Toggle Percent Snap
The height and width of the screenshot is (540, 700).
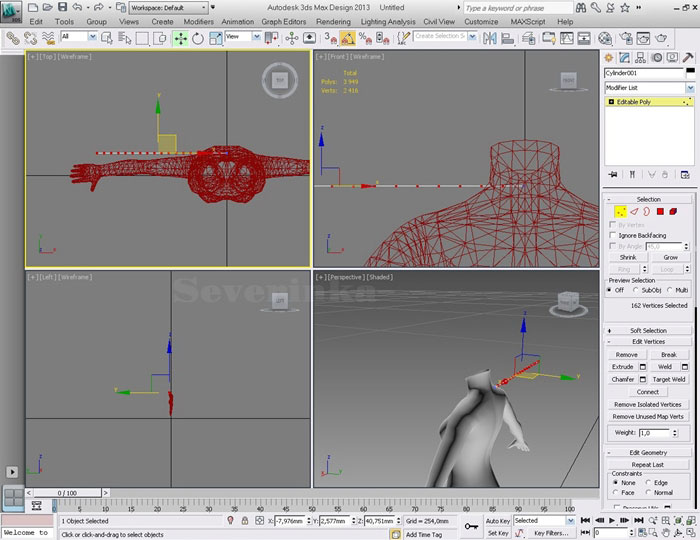tap(365, 38)
